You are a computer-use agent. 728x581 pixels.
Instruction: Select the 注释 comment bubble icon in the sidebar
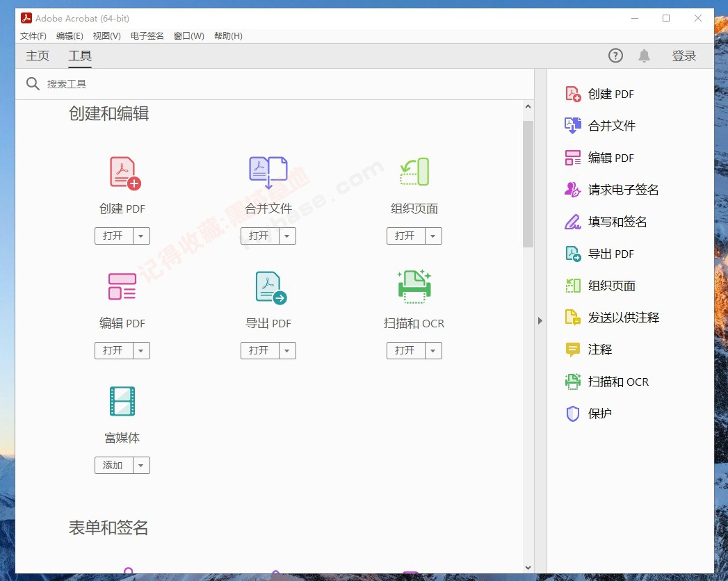tap(573, 350)
